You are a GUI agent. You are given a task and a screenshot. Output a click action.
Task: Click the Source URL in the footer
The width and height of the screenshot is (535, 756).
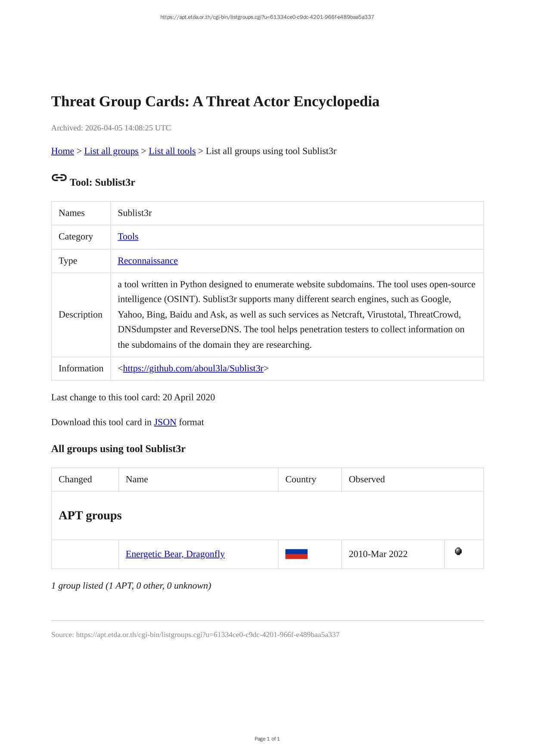(x=208, y=635)
